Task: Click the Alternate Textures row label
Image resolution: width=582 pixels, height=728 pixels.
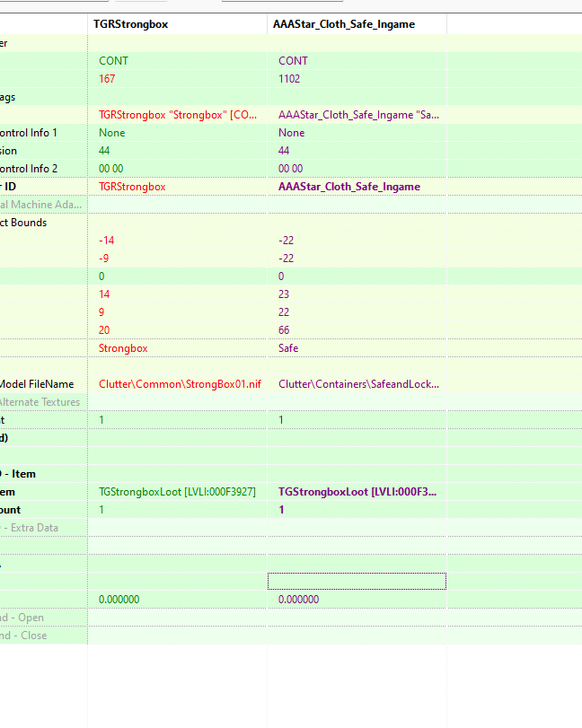Action: pyautogui.click(x=40, y=402)
